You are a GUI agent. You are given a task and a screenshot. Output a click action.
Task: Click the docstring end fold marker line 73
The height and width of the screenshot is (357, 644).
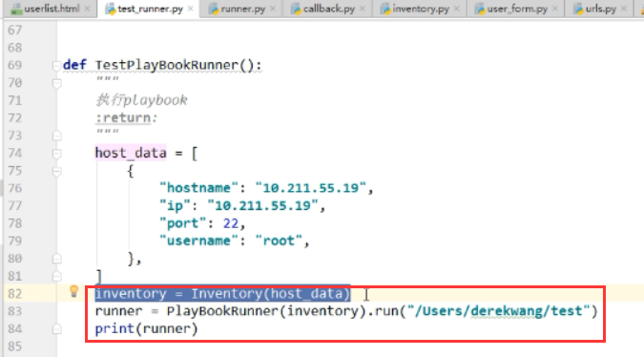coord(56,136)
